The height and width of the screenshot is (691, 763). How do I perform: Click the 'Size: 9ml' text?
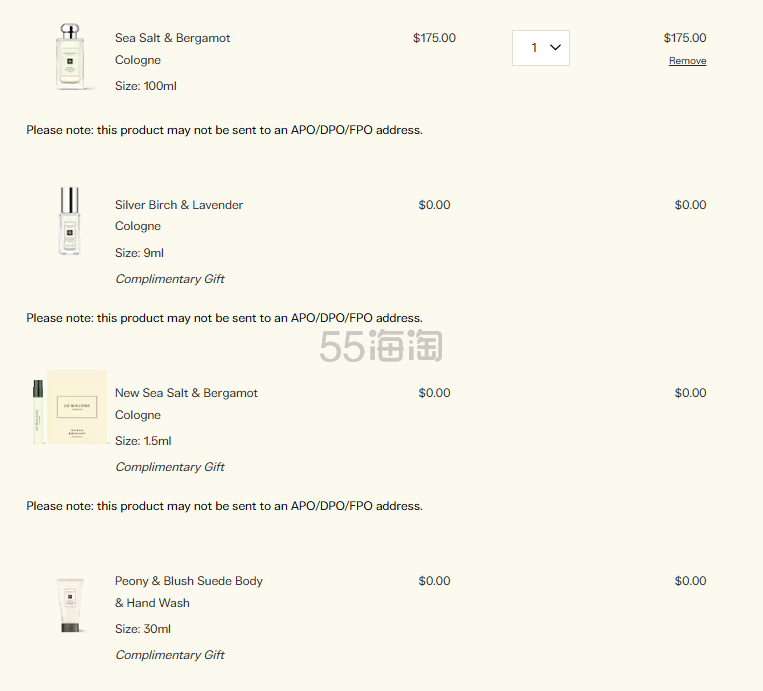139,253
